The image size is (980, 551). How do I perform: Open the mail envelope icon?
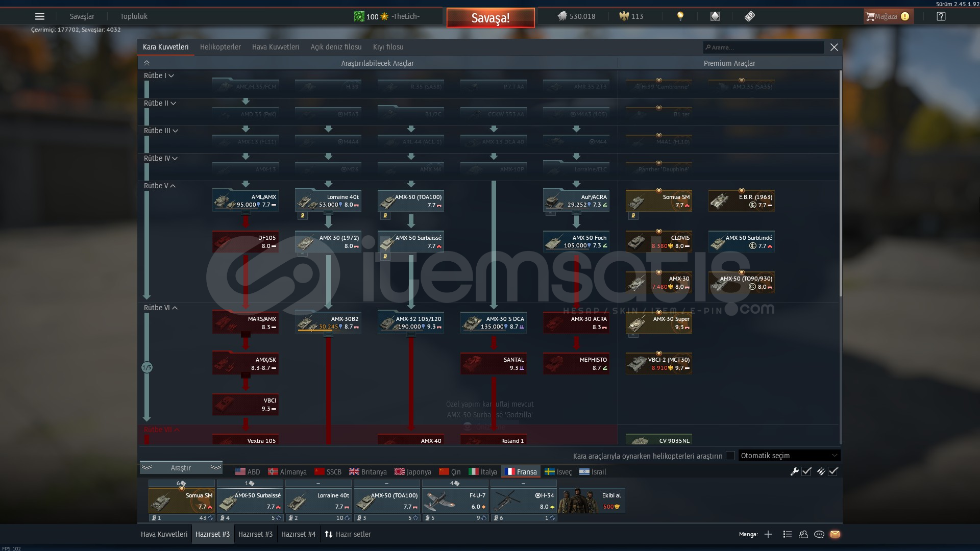pos(835,534)
